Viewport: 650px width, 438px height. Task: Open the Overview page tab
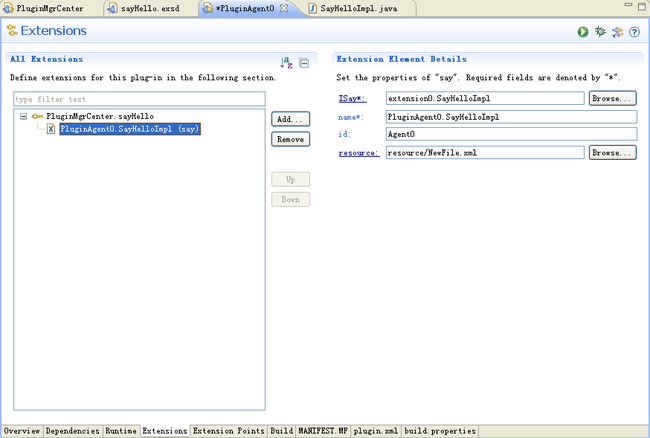click(x=22, y=431)
